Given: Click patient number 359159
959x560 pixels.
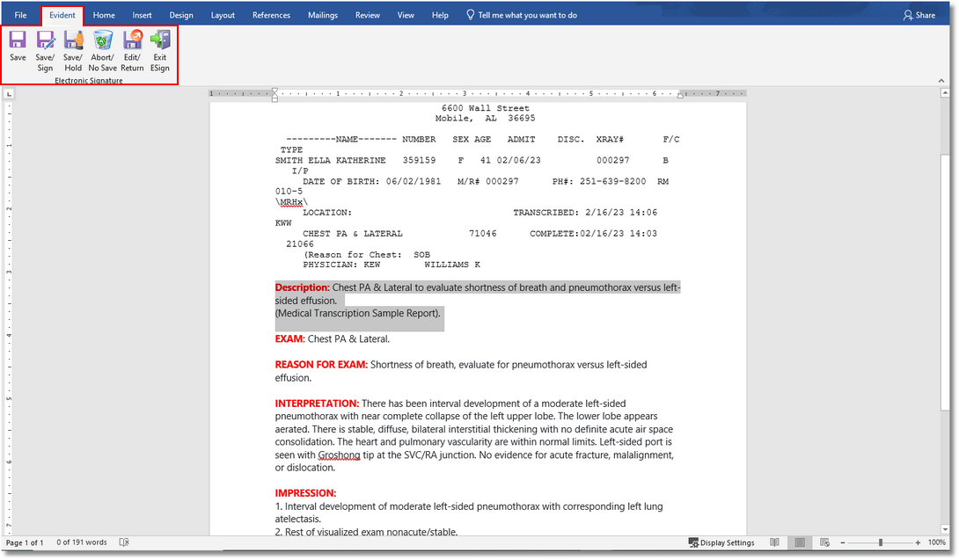Looking at the screenshot, I should click(419, 160).
